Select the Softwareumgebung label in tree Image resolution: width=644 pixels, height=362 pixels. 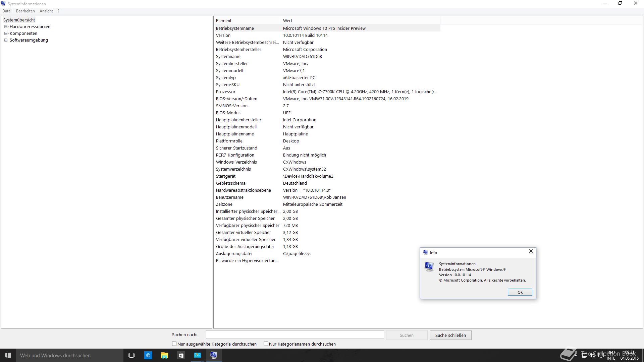point(29,40)
